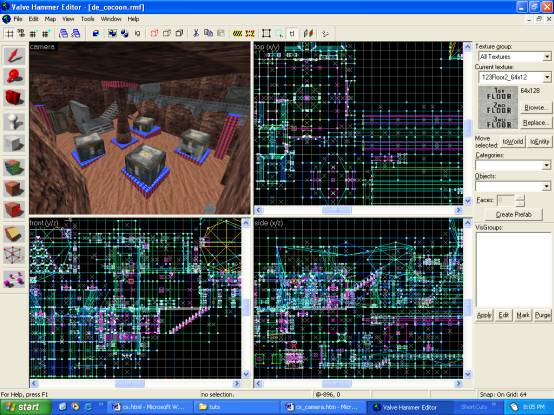Activate the red Camera tool
Screen dimensions: 554x415
tap(14, 97)
